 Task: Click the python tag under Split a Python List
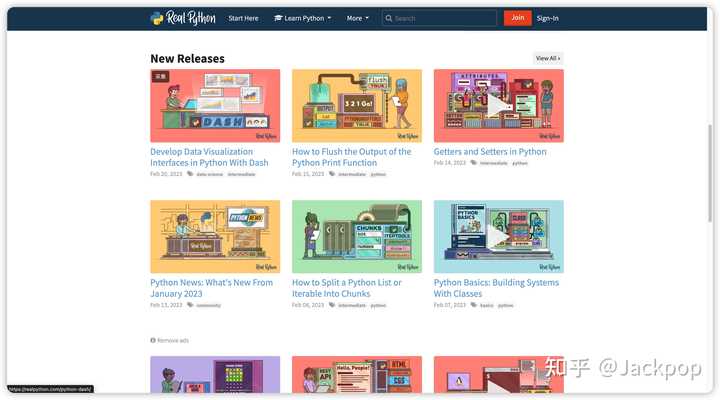tap(378, 305)
